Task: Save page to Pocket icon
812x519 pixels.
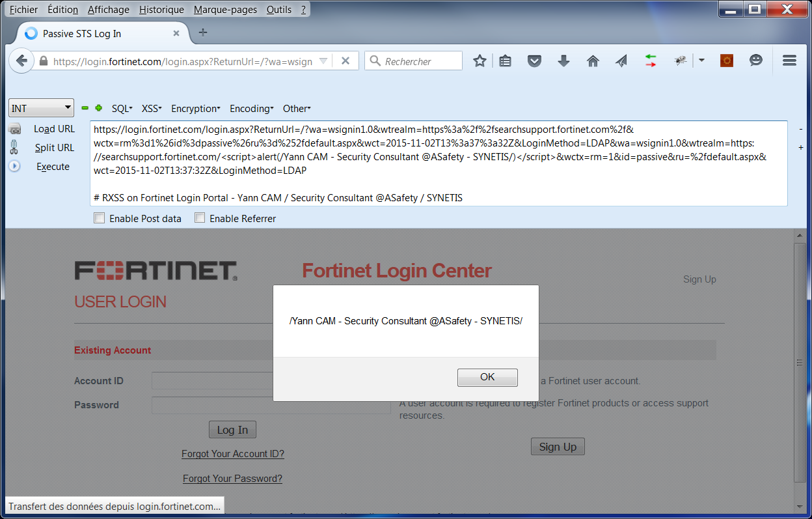Action: pos(534,61)
